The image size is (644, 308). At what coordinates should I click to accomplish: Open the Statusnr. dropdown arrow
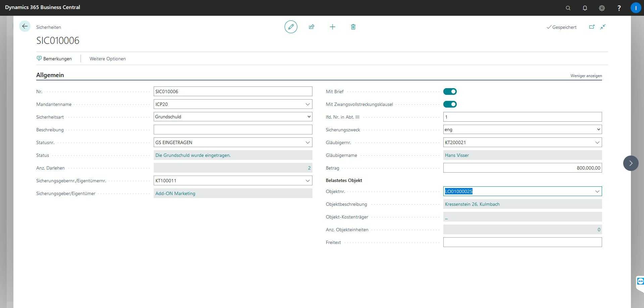click(307, 142)
